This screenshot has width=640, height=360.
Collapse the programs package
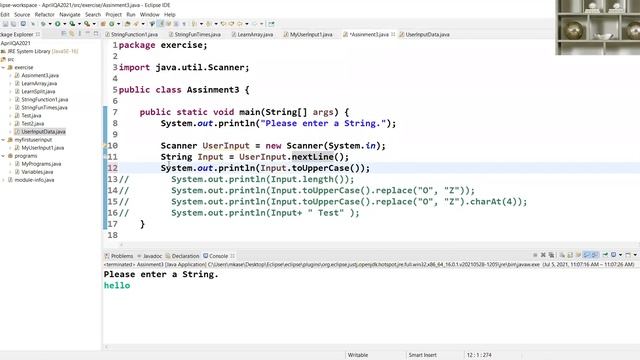[x=3, y=156]
